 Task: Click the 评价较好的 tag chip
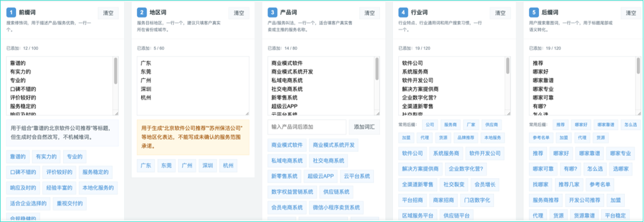[59, 172]
